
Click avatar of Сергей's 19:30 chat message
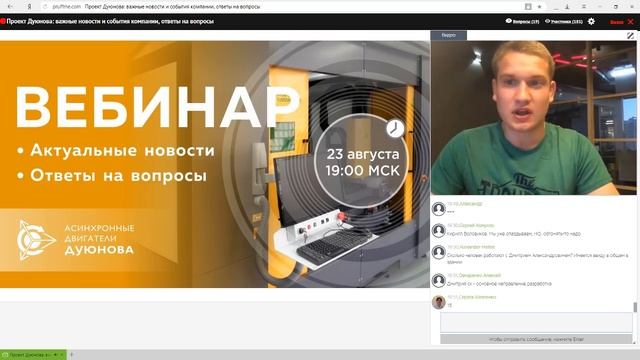pyautogui.click(x=438, y=231)
